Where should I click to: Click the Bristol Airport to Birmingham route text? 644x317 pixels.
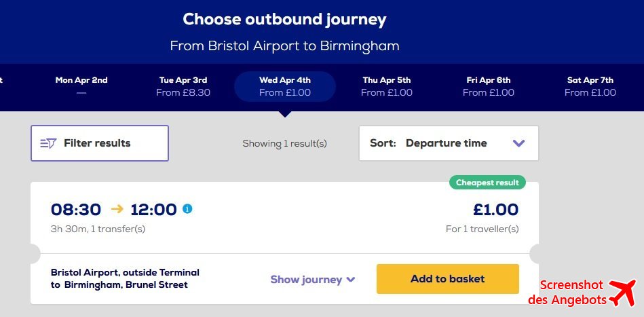[125, 278]
